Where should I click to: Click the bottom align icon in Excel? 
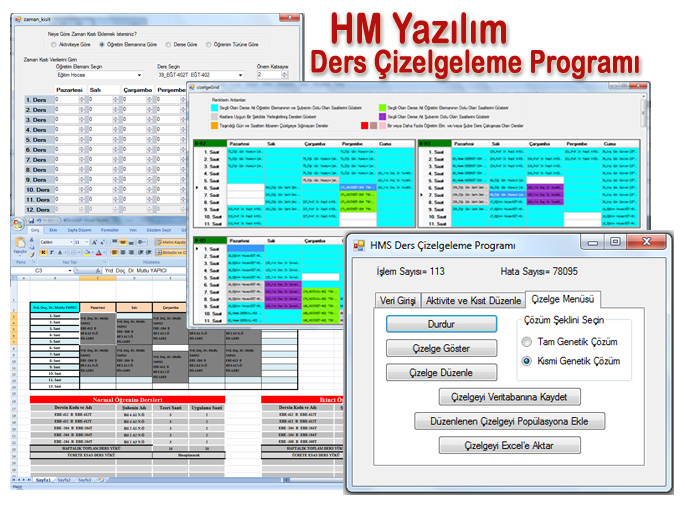tap(131, 242)
